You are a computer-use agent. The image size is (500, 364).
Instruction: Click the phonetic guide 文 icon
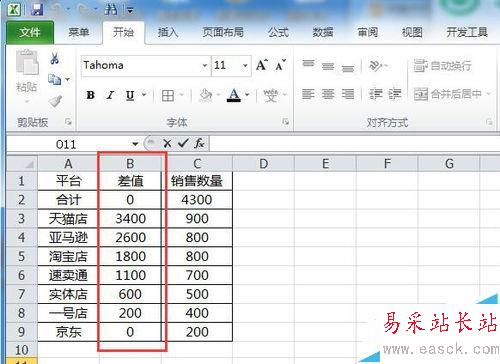[x=270, y=96]
